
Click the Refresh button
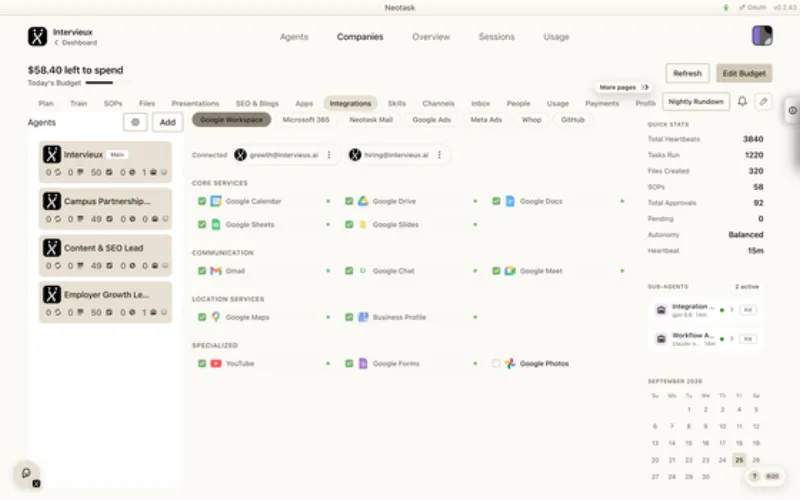pos(687,73)
